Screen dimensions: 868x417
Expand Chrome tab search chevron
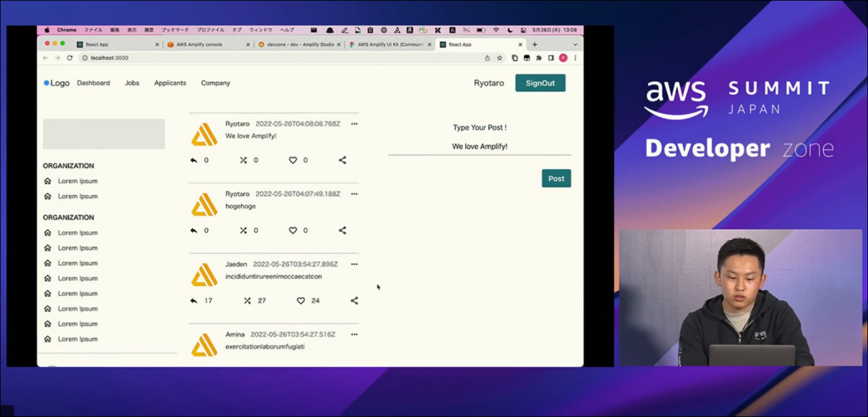575,44
